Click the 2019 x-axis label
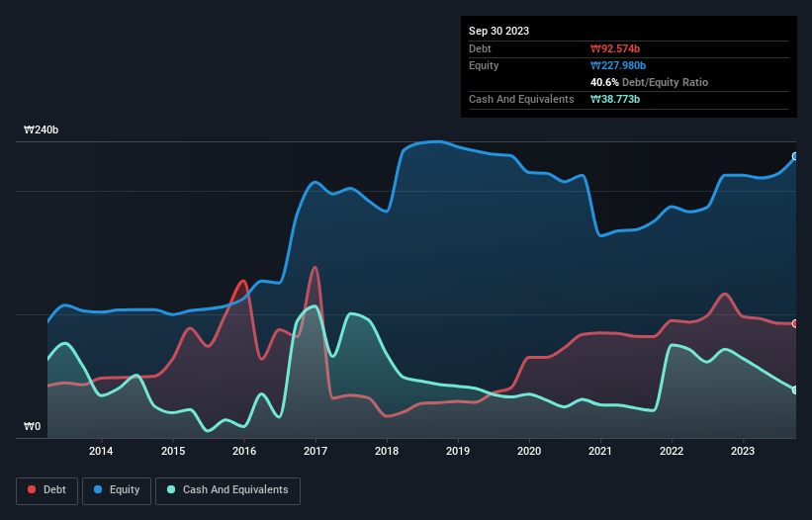Screen dimensions: 812x520 458,451
